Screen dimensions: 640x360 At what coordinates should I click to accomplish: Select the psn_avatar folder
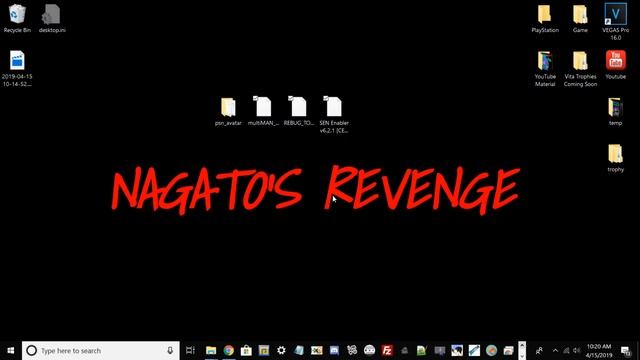pyautogui.click(x=228, y=111)
